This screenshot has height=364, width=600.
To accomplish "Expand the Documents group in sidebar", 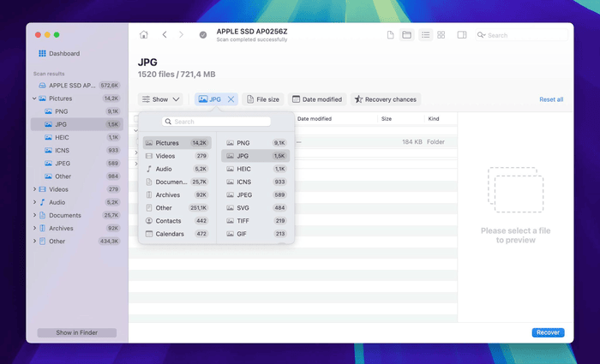I will [x=34, y=215].
